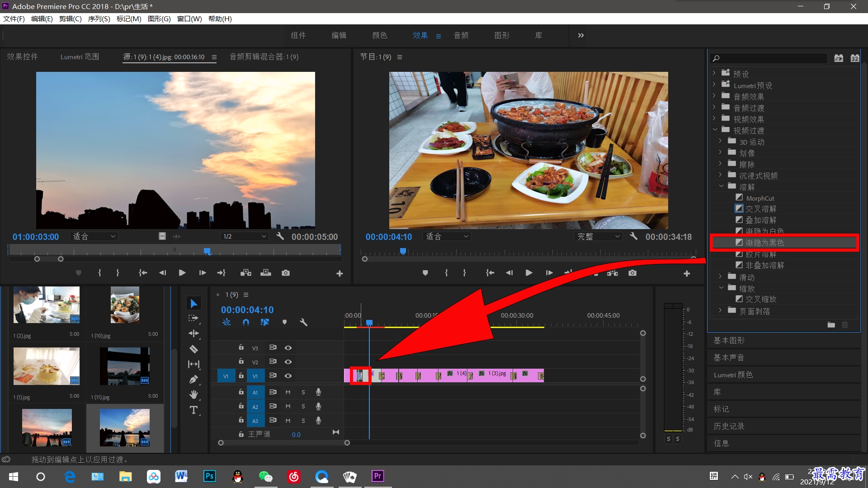
Task: Mark Out in program monitor
Action: (464, 273)
